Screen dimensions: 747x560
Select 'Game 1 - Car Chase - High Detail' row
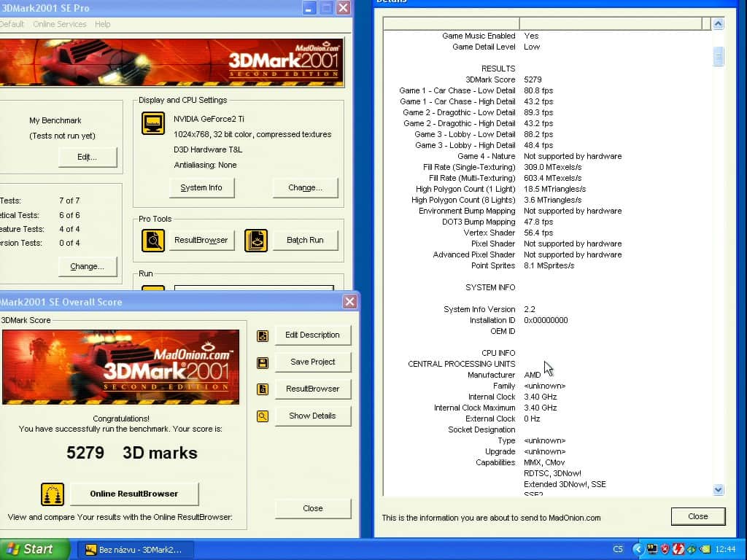pyautogui.click(x=546, y=101)
